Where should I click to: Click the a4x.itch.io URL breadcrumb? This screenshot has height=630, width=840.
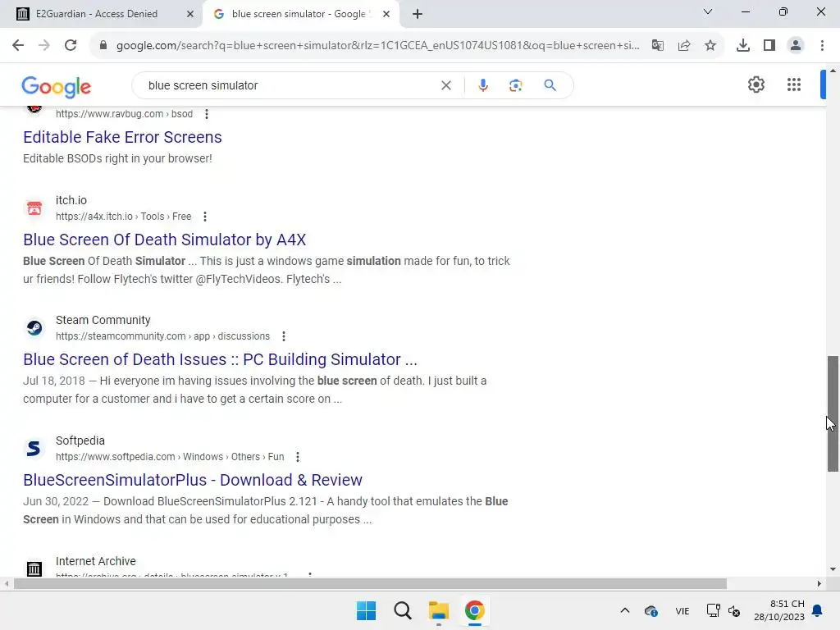(123, 217)
